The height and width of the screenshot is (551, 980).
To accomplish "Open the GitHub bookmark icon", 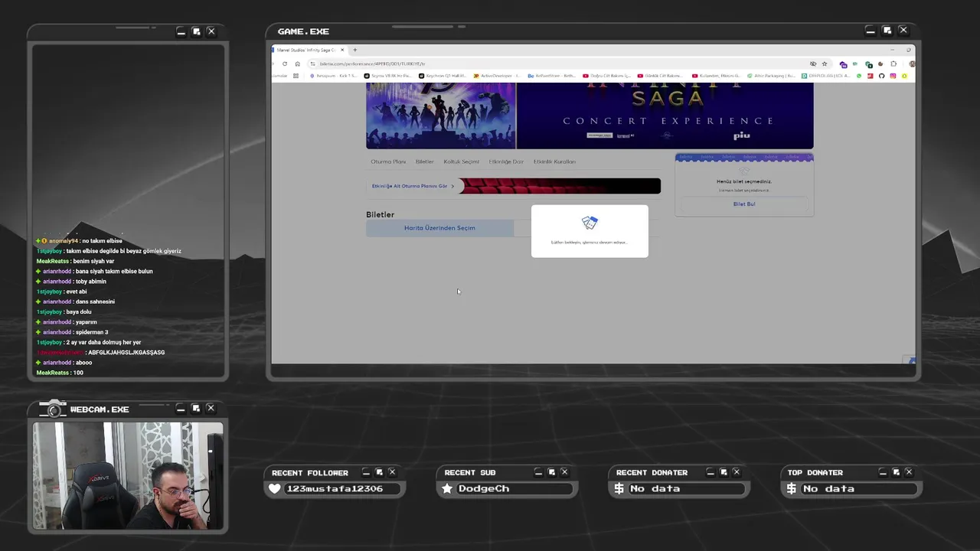I will pyautogui.click(x=881, y=76).
